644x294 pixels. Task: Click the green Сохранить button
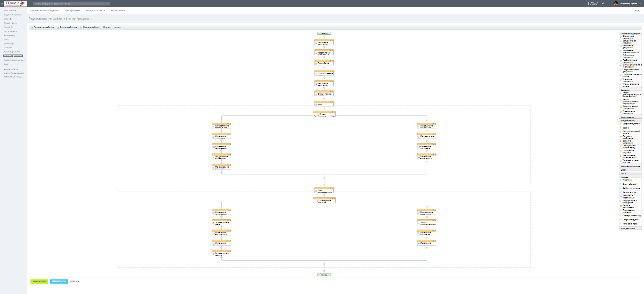(x=39, y=281)
